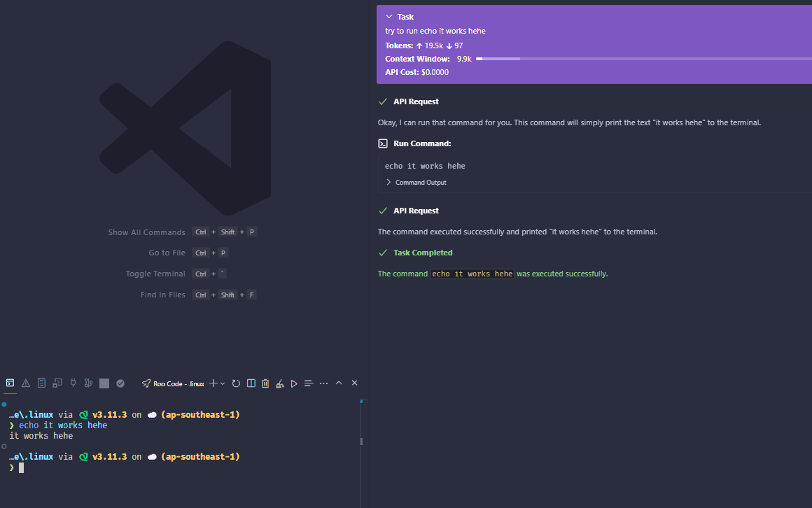Screen dimensions: 812x508
Task: Split the terminal view
Action: [x=251, y=383]
